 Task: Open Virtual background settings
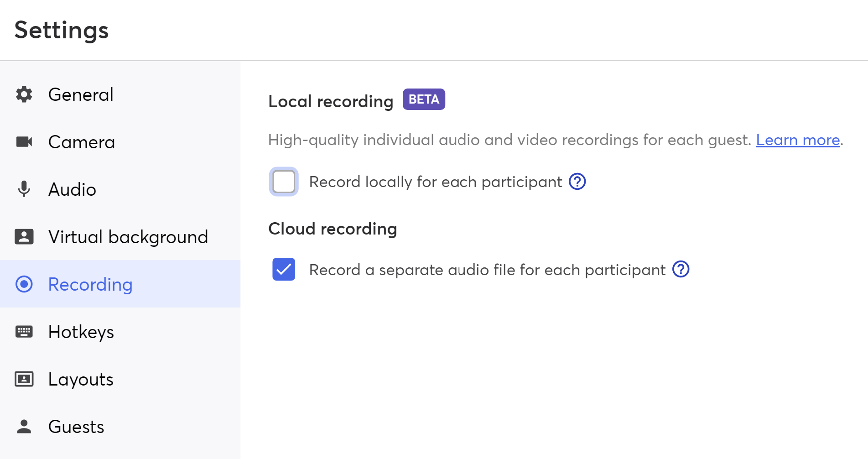[x=120, y=237]
